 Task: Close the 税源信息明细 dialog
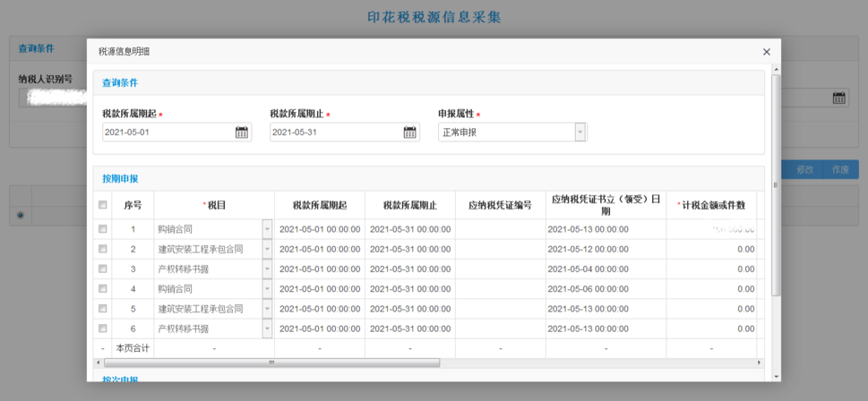pos(767,51)
